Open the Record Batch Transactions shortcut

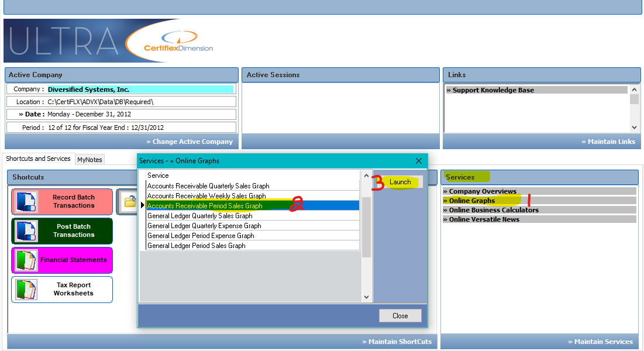pos(62,202)
